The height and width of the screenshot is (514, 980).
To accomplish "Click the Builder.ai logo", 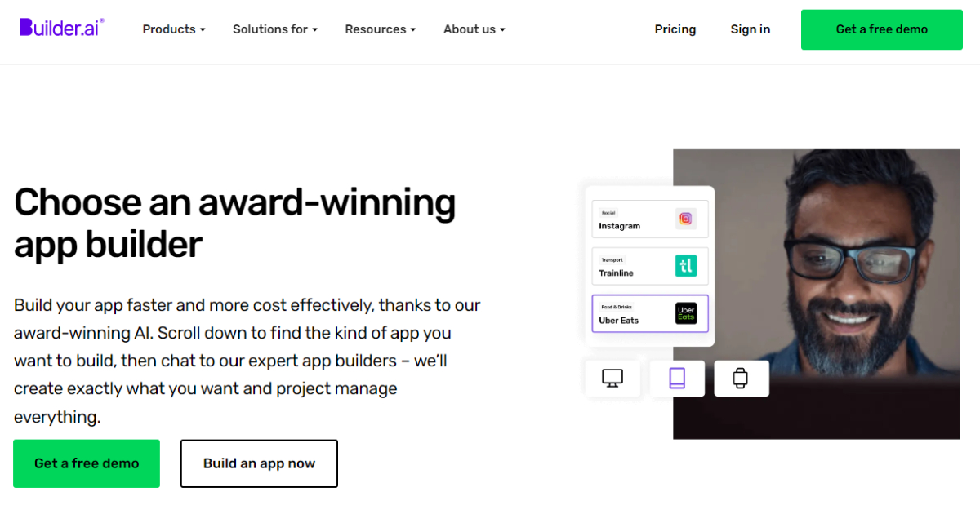I will 62,28.
